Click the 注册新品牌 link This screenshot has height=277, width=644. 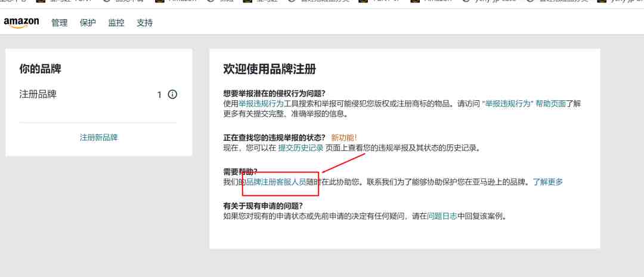(x=98, y=138)
